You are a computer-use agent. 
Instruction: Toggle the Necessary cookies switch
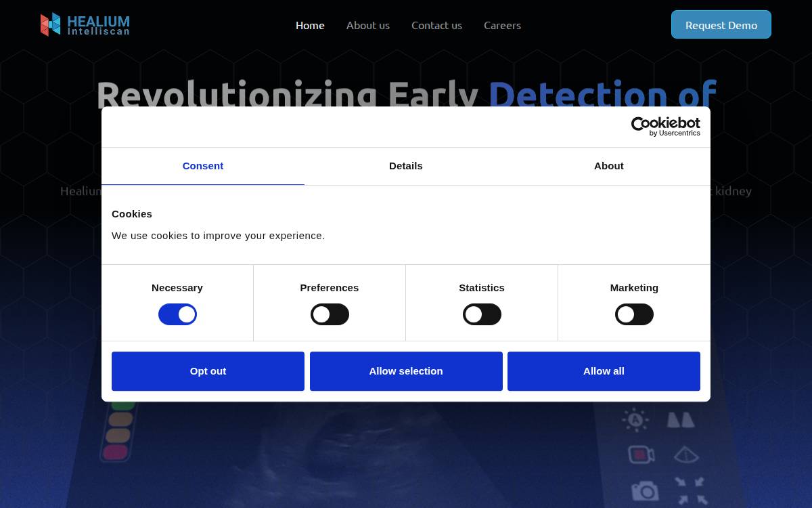pyautogui.click(x=177, y=314)
